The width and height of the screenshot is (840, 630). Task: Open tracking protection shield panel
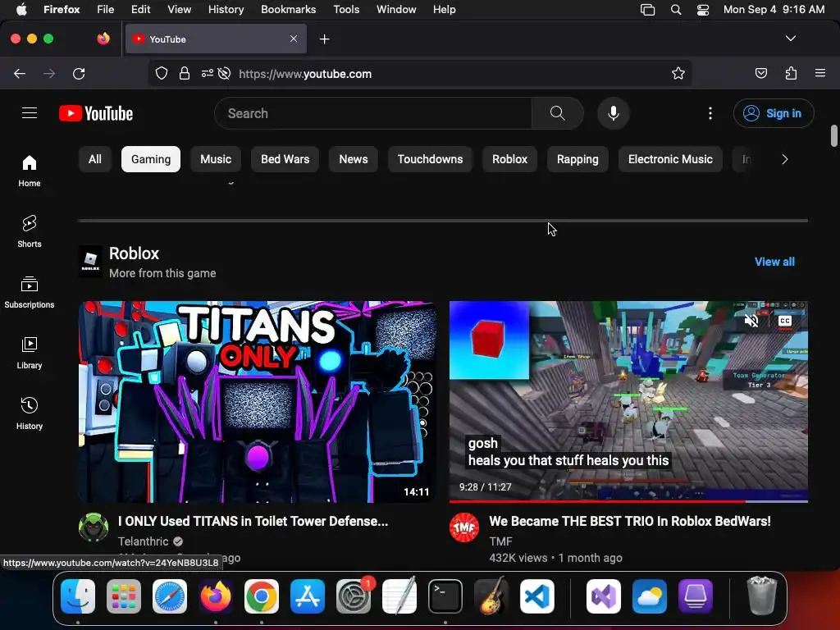(x=162, y=73)
